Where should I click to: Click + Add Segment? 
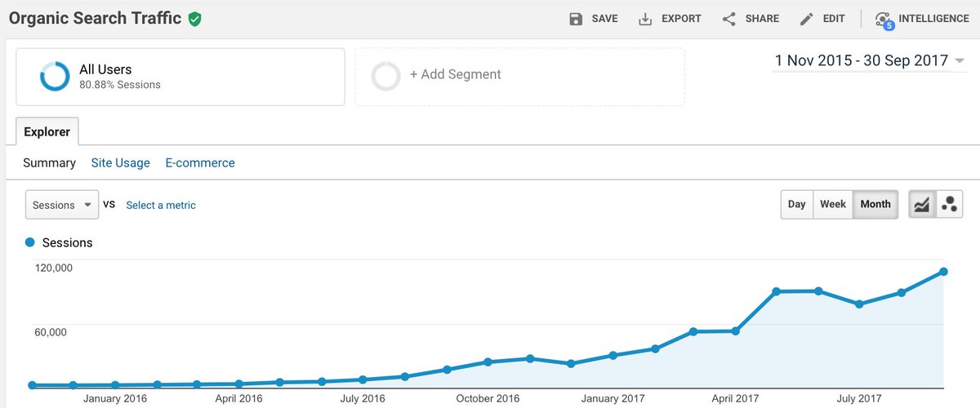pyautogui.click(x=456, y=74)
